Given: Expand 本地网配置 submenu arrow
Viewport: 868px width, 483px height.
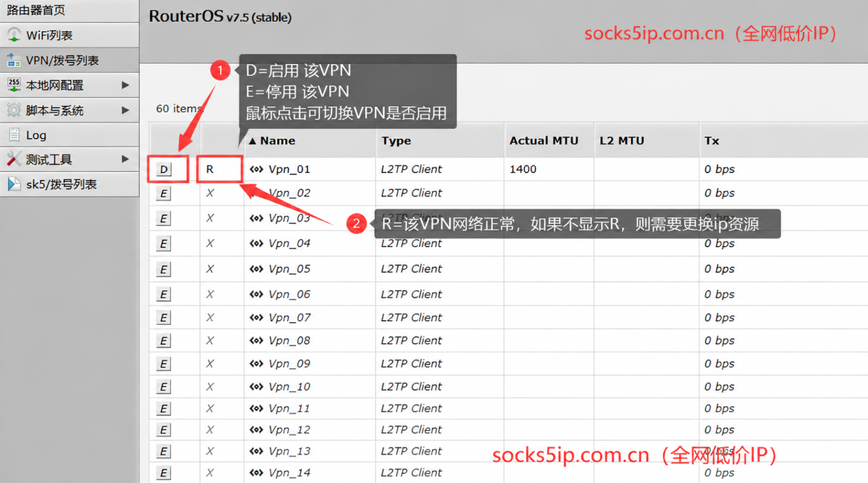Looking at the screenshot, I should (125, 85).
